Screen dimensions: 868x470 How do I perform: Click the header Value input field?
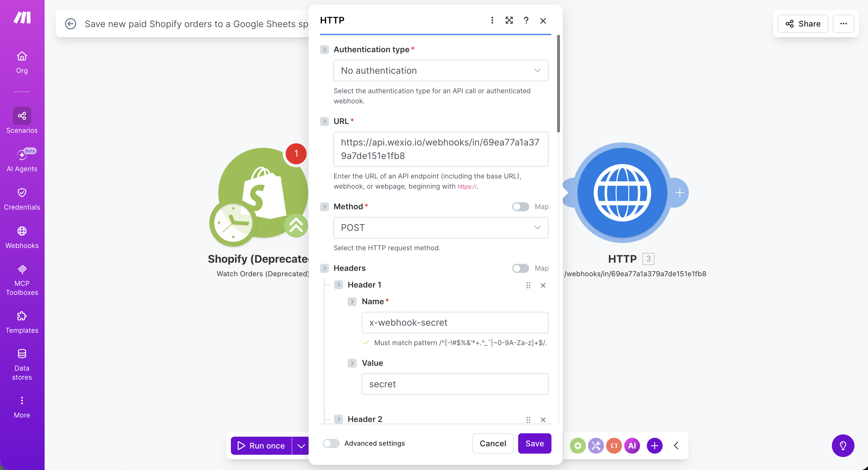[455, 384]
